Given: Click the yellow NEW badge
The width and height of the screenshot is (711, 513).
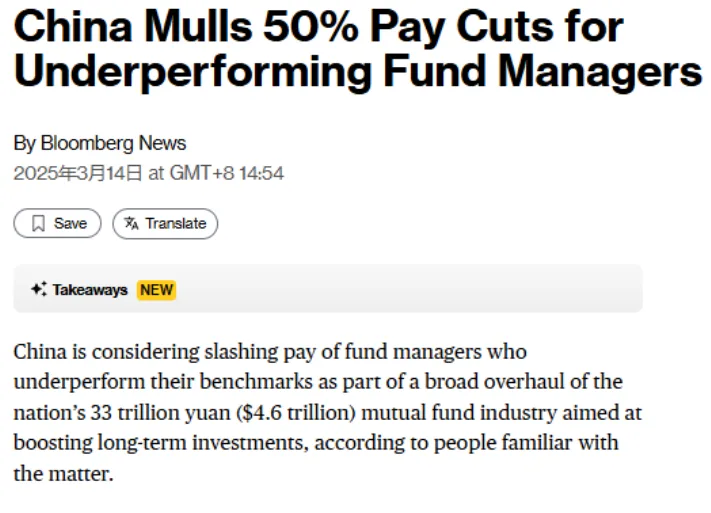Looking at the screenshot, I should (x=156, y=290).
